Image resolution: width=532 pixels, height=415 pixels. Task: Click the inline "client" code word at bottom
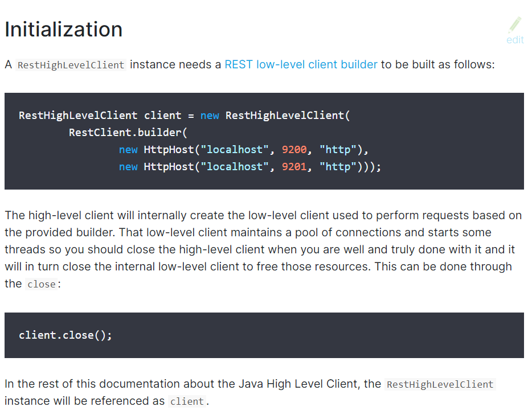pyautogui.click(x=187, y=401)
